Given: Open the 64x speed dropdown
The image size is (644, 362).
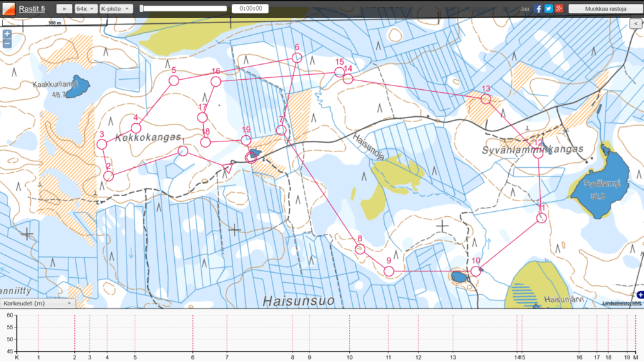Looking at the screenshot, I should [x=86, y=9].
